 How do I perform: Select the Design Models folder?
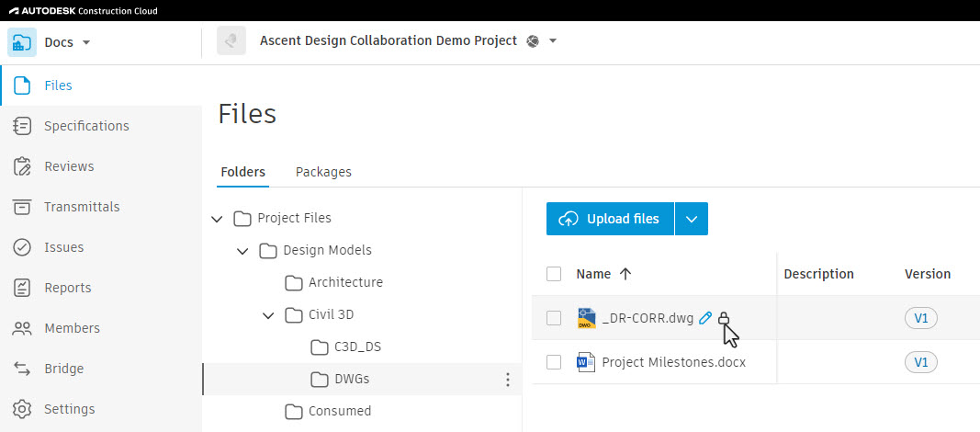[328, 250]
